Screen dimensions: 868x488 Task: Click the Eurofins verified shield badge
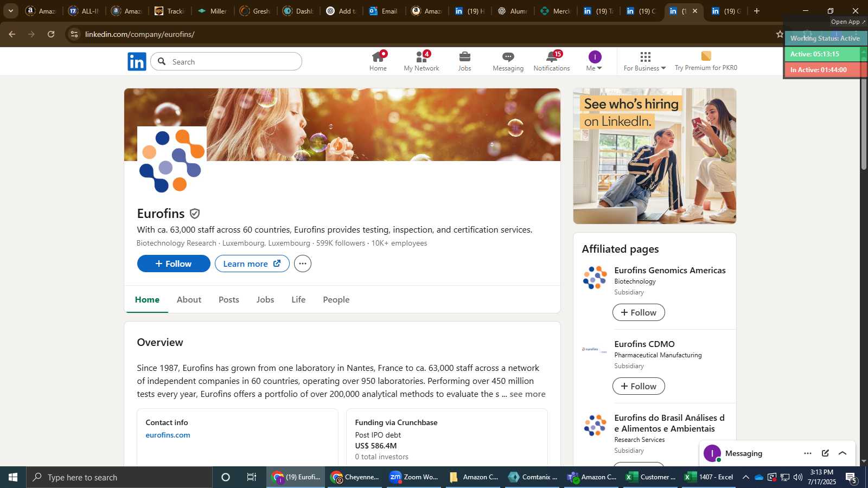click(x=195, y=214)
